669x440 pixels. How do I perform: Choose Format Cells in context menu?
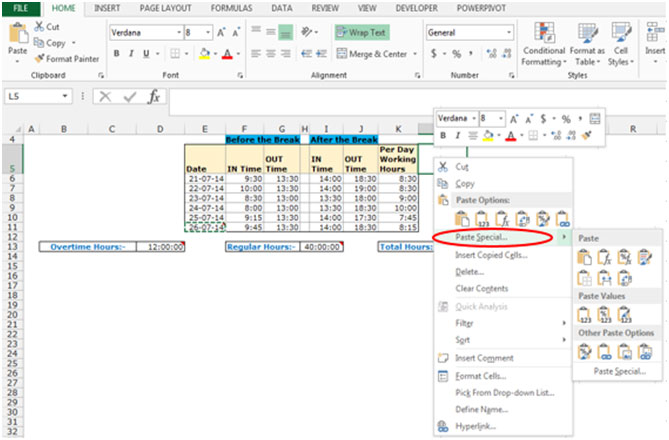click(x=480, y=376)
